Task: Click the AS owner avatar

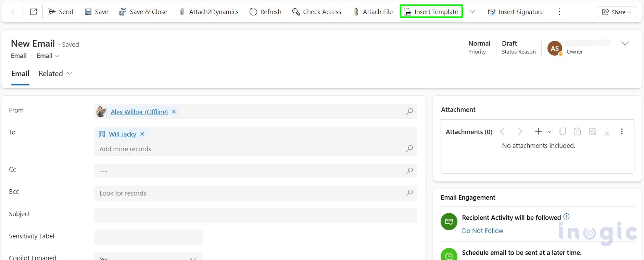Action: pyautogui.click(x=555, y=48)
